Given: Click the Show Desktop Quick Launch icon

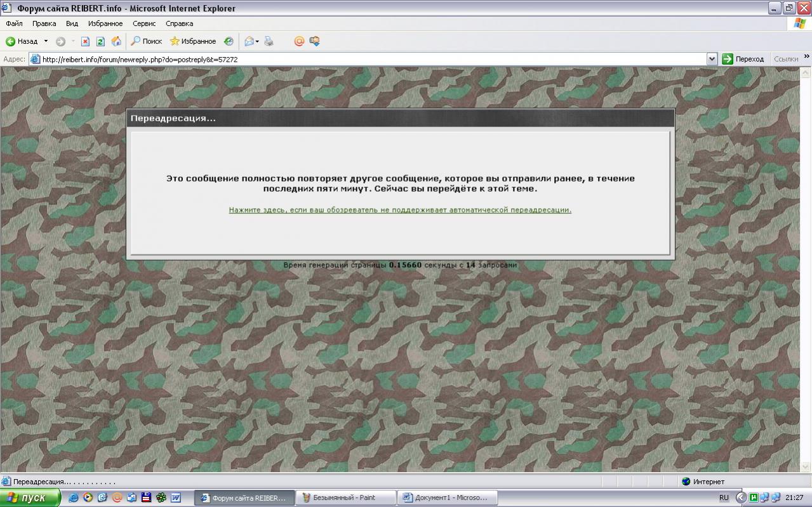Looking at the screenshot, I should [x=131, y=498].
